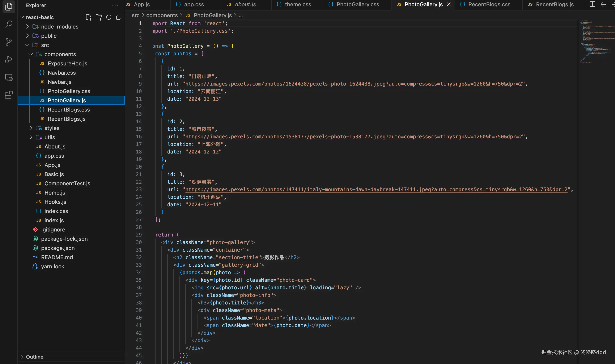The height and width of the screenshot is (364, 615).
Task: Split the editor to the right
Action: pyautogui.click(x=592, y=4)
